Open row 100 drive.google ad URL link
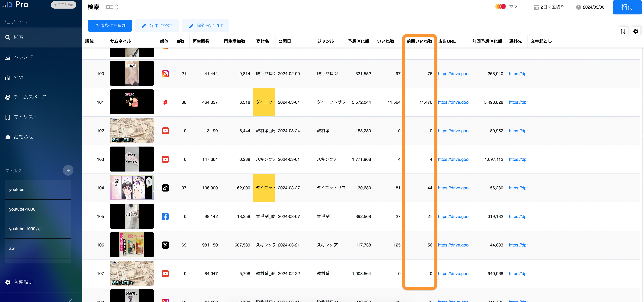The width and height of the screenshot is (644, 302). coord(453,74)
